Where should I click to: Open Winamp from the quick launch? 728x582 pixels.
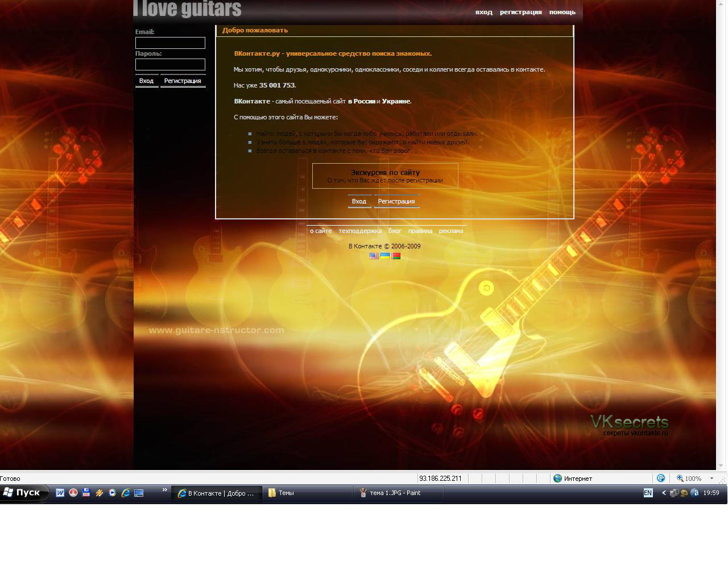point(99,493)
